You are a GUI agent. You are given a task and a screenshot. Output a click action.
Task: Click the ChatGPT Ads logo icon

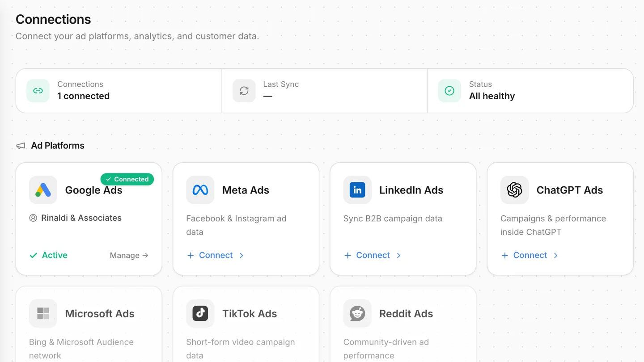(x=514, y=190)
